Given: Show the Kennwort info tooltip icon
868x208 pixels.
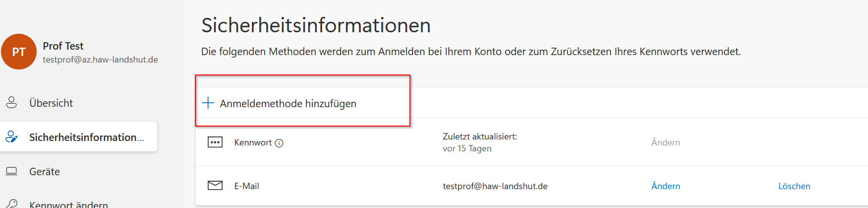Looking at the screenshot, I should pyautogui.click(x=279, y=143).
